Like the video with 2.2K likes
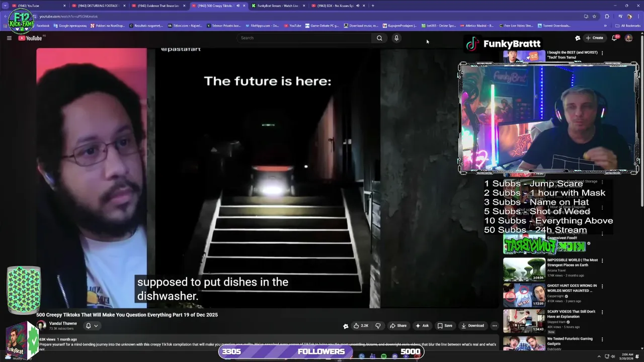This screenshot has width=644, height=362. [361, 326]
